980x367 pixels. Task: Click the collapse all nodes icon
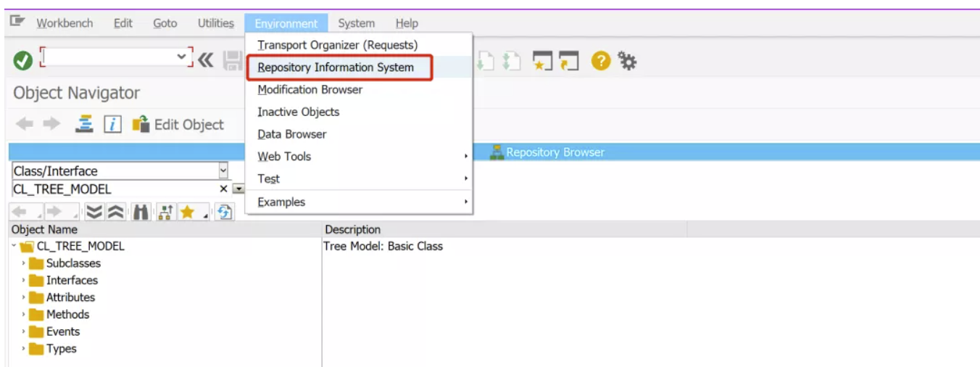(x=117, y=212)
